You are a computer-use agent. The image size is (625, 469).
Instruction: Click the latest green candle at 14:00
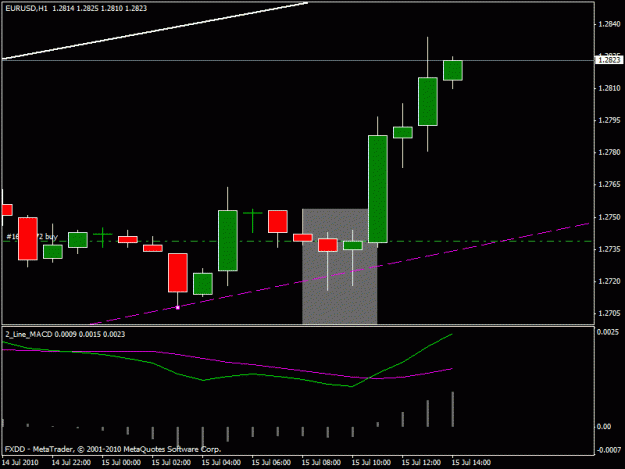[453, 71]
